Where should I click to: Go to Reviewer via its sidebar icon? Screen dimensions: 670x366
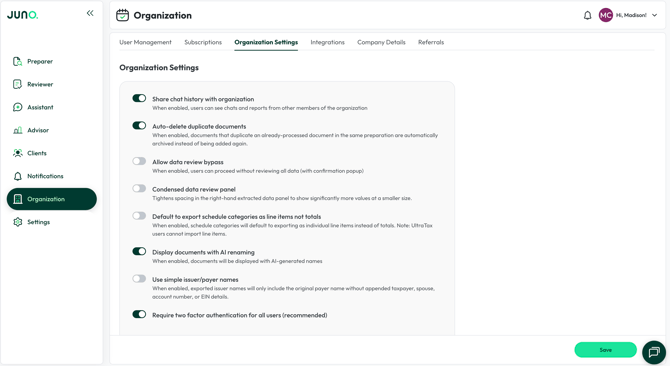[18, 84]
